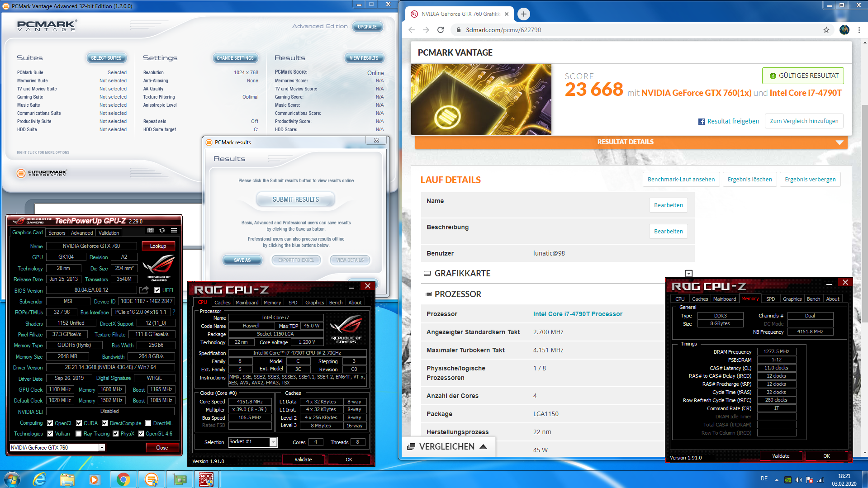Viewport: 868px width, 488px height.
Task: Open Windows Explorer from the taskbar
Action: point(67,479)
